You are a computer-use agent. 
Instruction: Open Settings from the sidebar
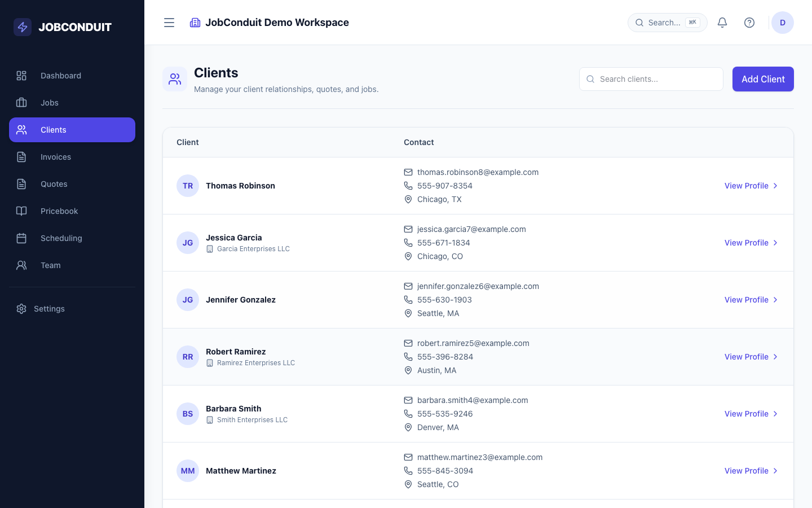[x=72, y=309]
